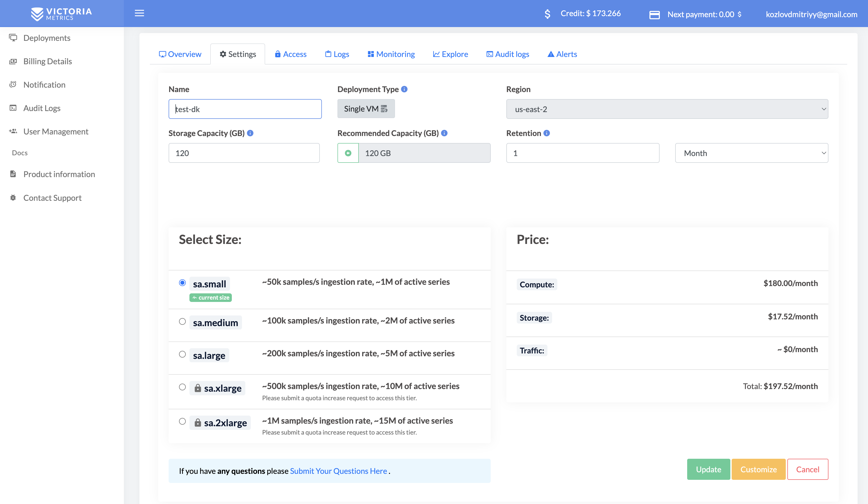Open the Alerts tab

coord(562,54)
